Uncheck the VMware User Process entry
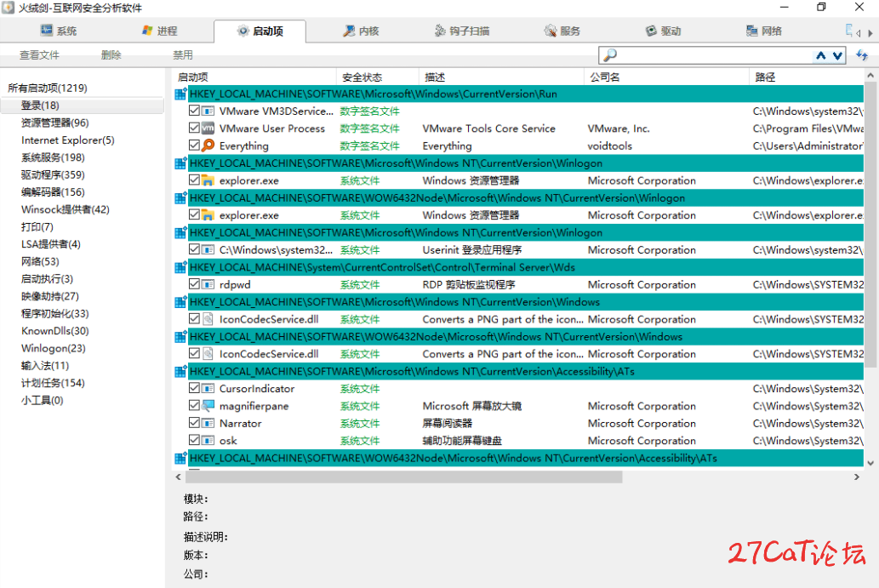Viewport: 879px width, 588px height. pyautogui.click(x=194, y=128)
